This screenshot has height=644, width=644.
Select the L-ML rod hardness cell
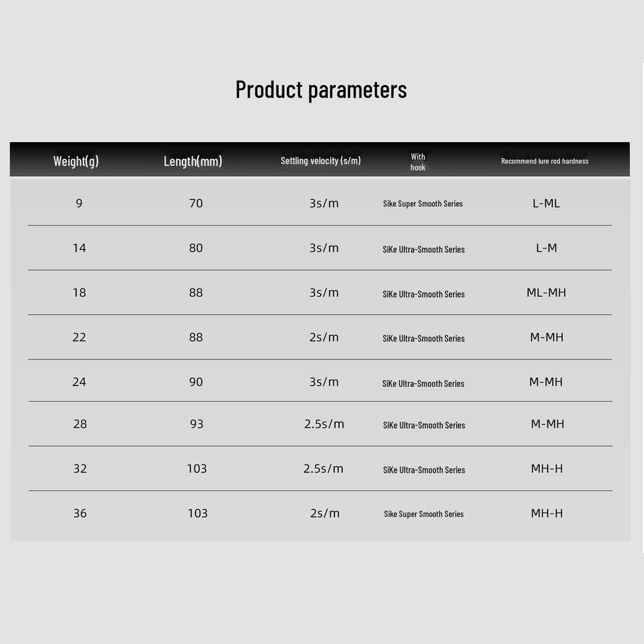546,203
